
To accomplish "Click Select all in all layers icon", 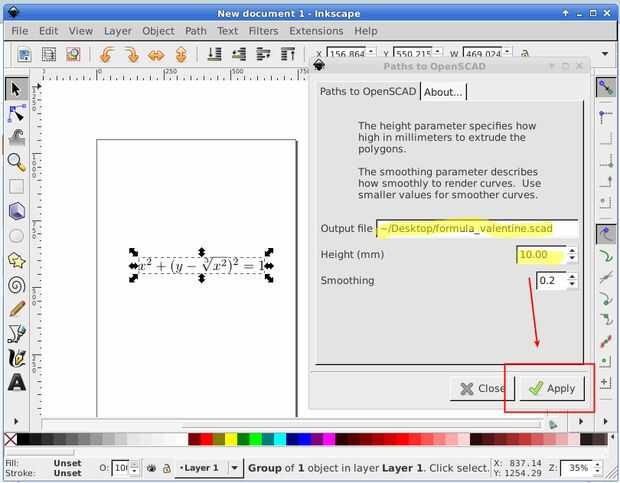I will 49,55.
